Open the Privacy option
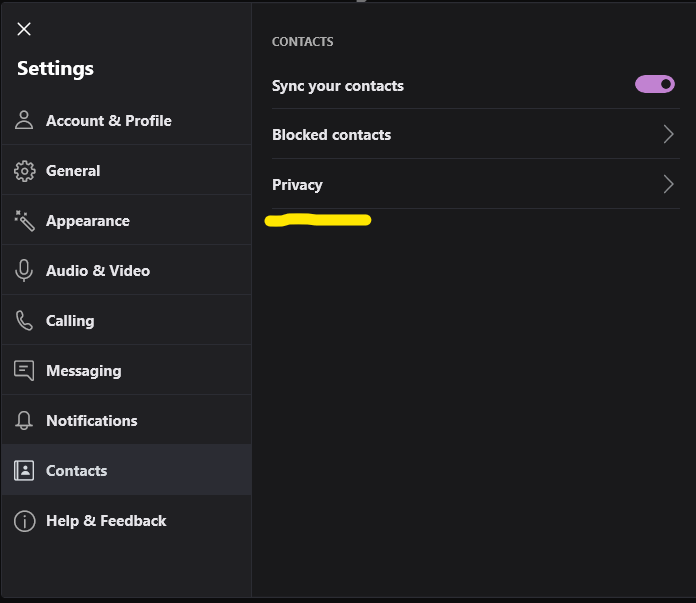This screenshot has width=696, height=603. click(297, 185)
